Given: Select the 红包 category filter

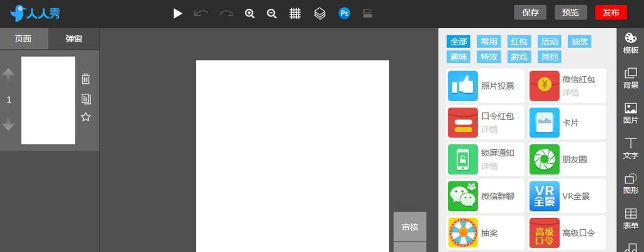Looking at the screenshot, I should 519,42.
